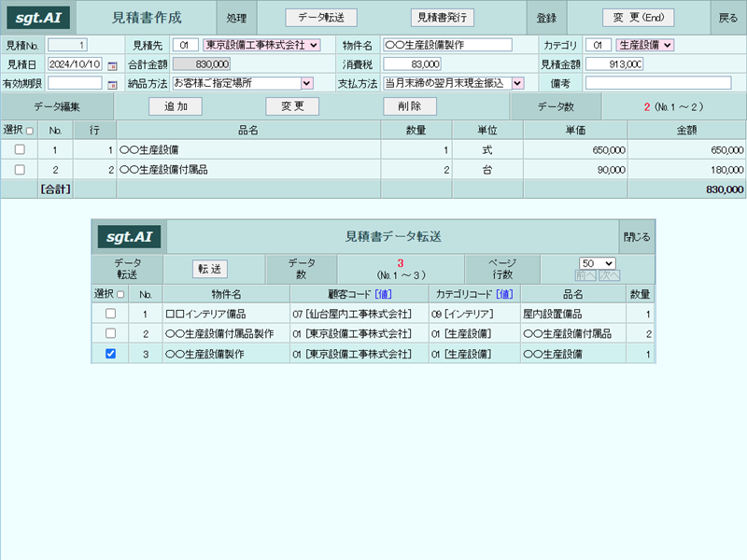Screen dimensions: 747x560
Task: Click the 単位 cell 式
Action: click(x=487, y=150)
